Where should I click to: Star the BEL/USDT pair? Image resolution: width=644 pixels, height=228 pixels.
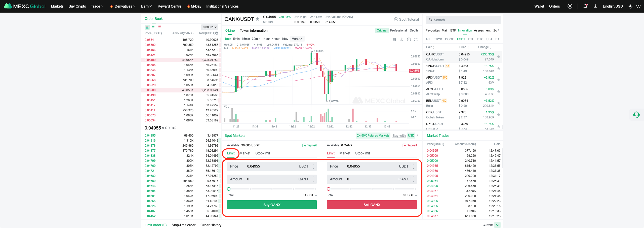coord(499,103)
